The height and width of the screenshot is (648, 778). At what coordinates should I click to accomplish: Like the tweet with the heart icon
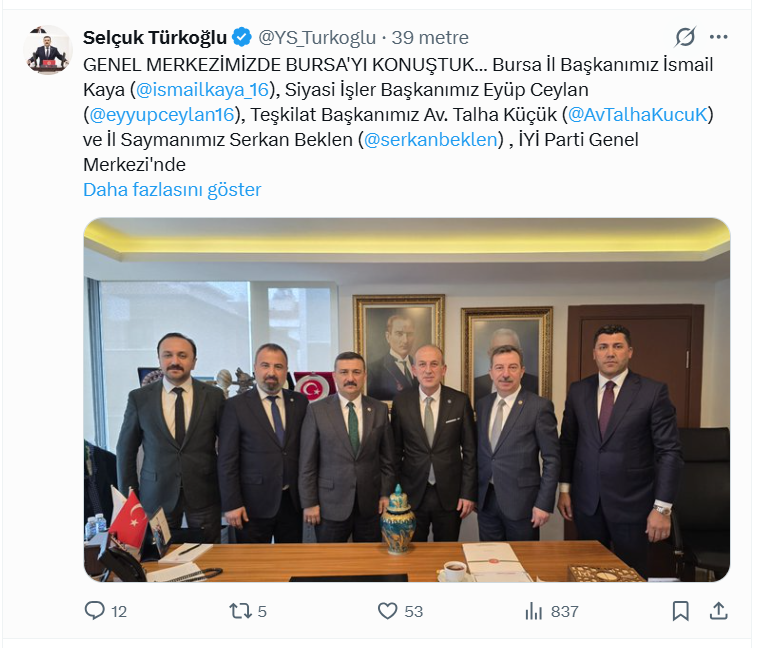pyautogui.click(x=388, y=611)
